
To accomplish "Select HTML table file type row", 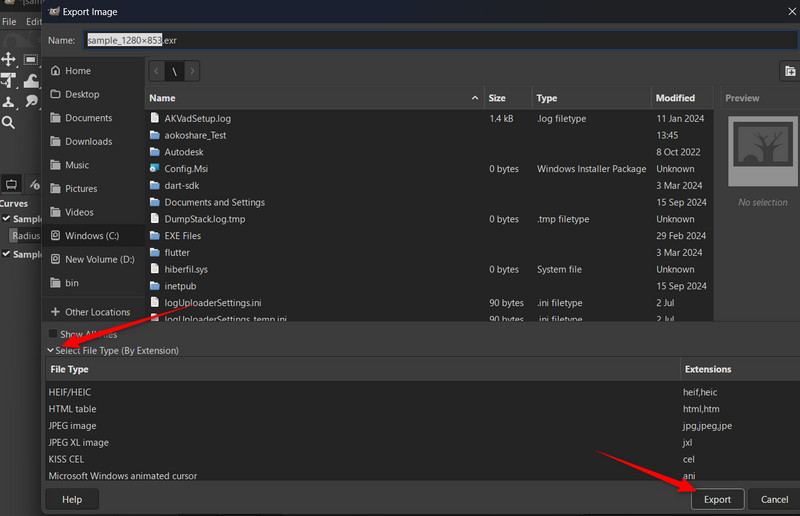I will pos(422,409).
